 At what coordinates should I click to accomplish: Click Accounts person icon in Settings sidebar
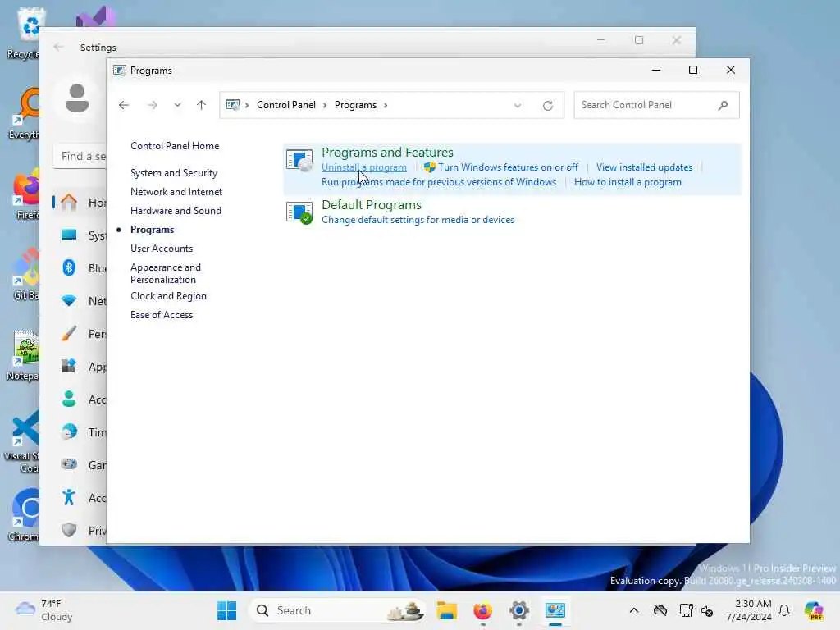(x=69, y=399)
